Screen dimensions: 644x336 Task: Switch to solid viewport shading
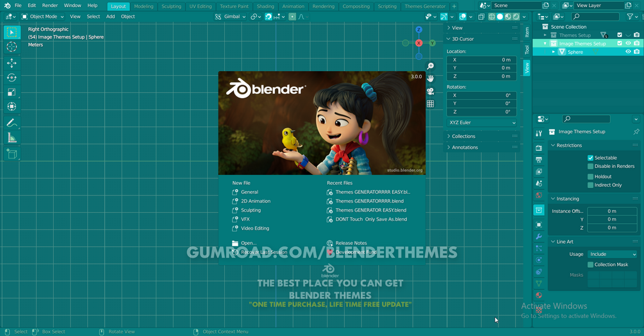[500, 17]
